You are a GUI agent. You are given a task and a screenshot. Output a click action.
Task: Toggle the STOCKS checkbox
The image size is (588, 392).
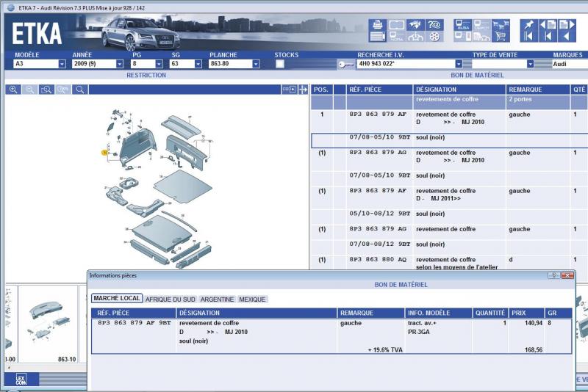pos(280,64)
